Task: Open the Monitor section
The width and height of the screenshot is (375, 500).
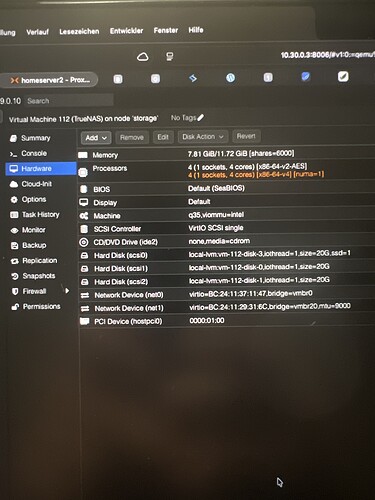Action: click(33, 230)
